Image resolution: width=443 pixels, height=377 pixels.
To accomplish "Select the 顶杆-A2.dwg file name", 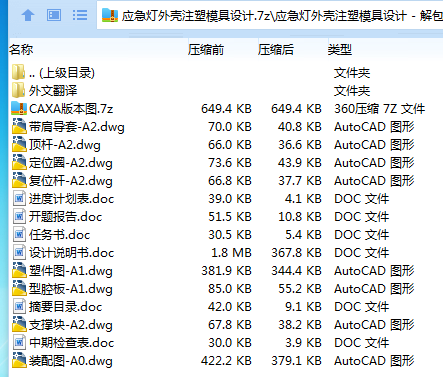I will click(65, 145).
